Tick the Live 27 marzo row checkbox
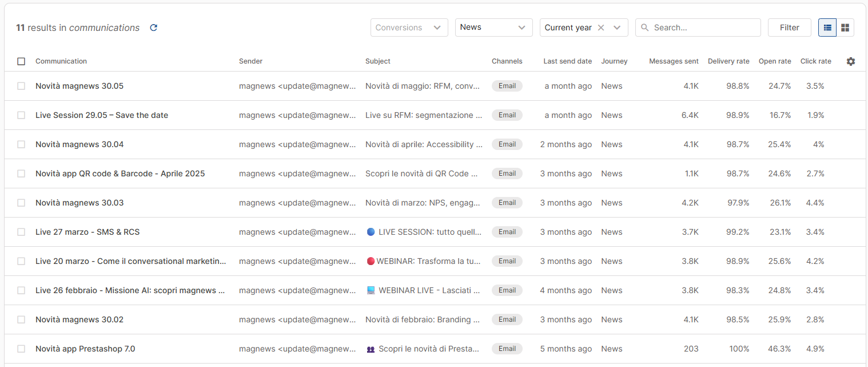Image resolution: width=868 pixels, height=367 pixels. [21, 232]
